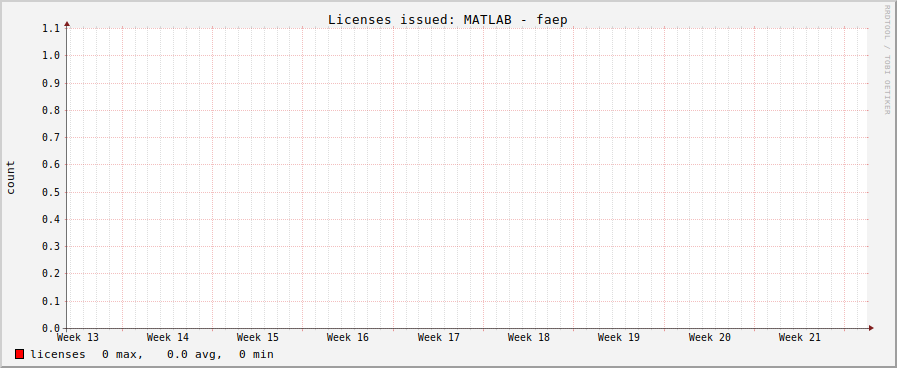Click the '0.2' y-axis value
The image size is (897, 368).
(x=51, y=274)
